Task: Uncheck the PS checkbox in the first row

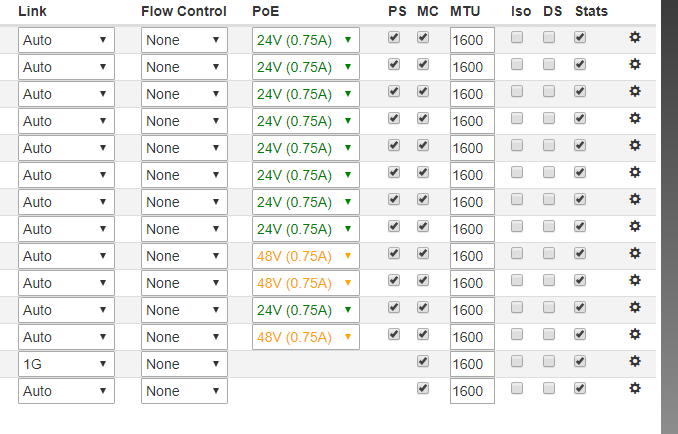Action: coord(394,37)
